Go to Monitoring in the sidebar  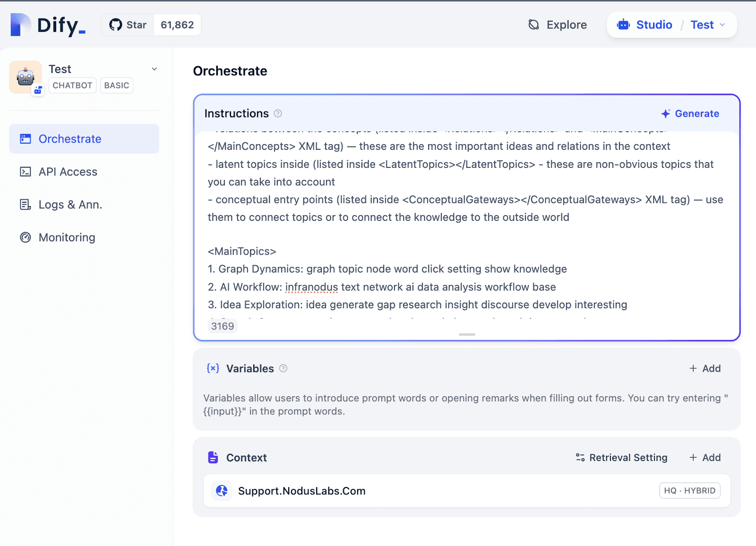point(67,237)
